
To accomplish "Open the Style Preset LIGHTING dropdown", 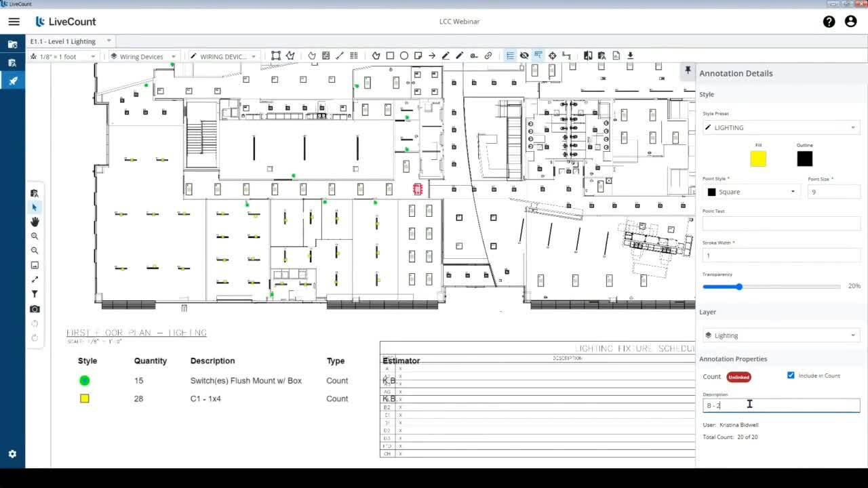I will [x=781, y=127].
